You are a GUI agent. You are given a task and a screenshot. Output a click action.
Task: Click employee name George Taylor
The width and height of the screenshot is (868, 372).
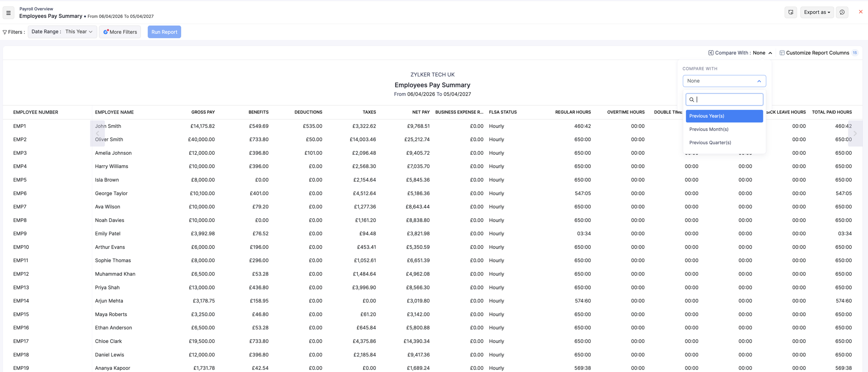[111, 193]
